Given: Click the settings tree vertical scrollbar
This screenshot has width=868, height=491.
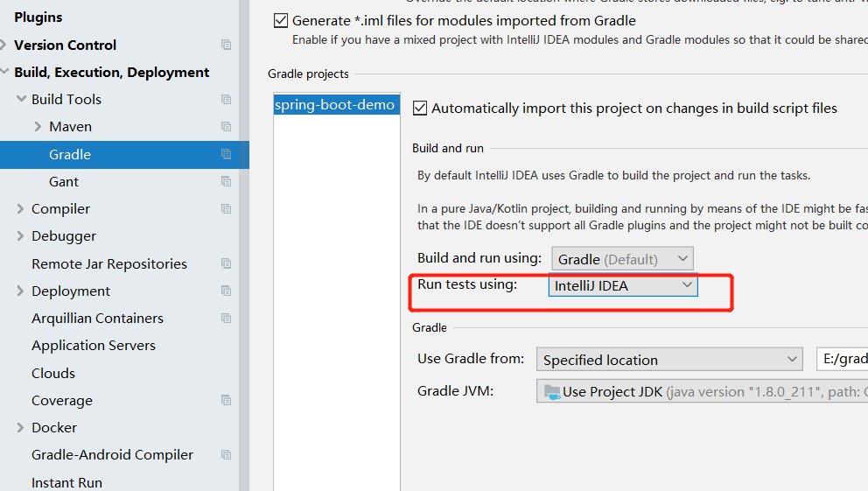Looking at the screenshot, I should (244, 245).
